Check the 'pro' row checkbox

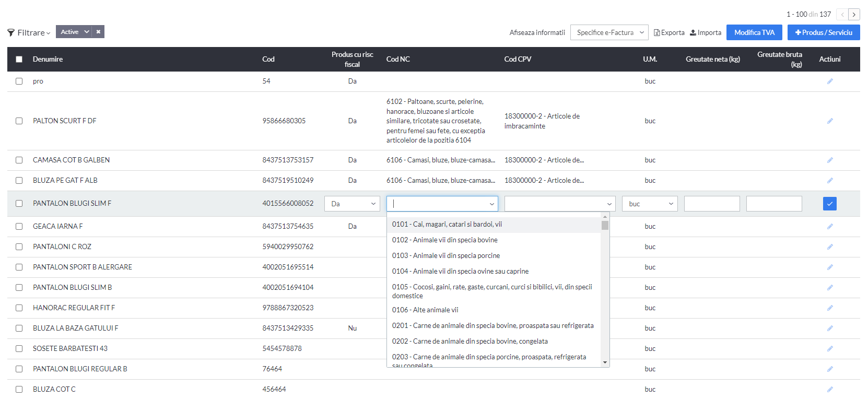tap(19, 81)
